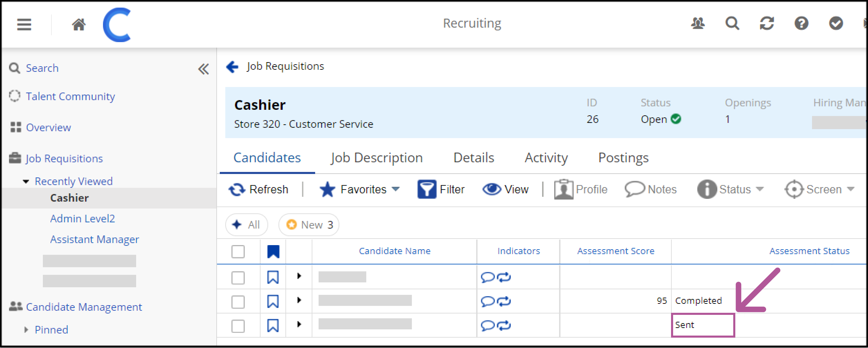This screenshot has width=868, height=348.
Task: Open the help question mark icon
Action: point(801,23)
